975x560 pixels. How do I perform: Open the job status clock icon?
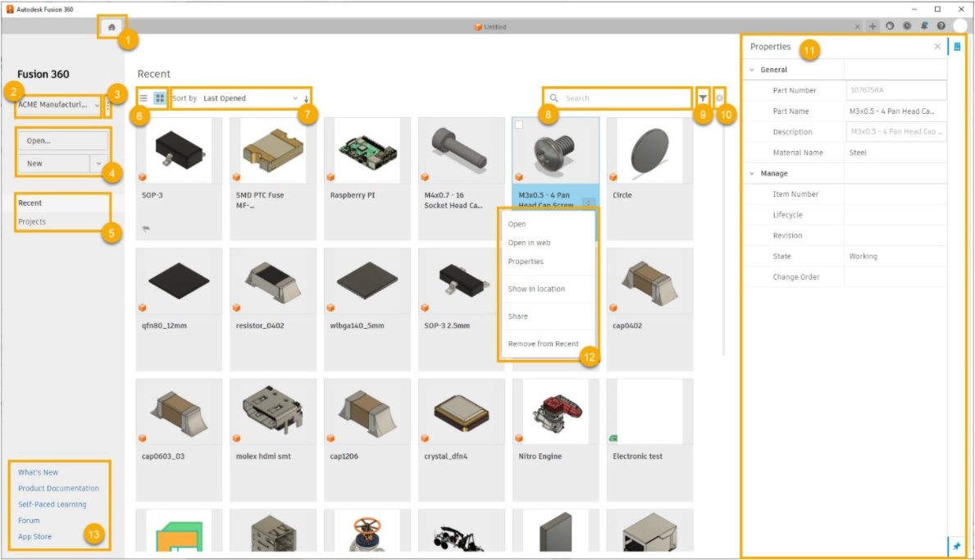click(907, 26)
